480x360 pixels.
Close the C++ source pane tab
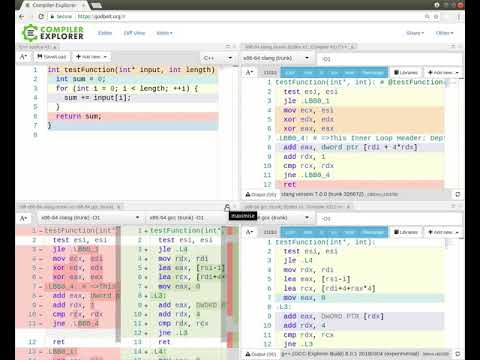tap(55, 47)
